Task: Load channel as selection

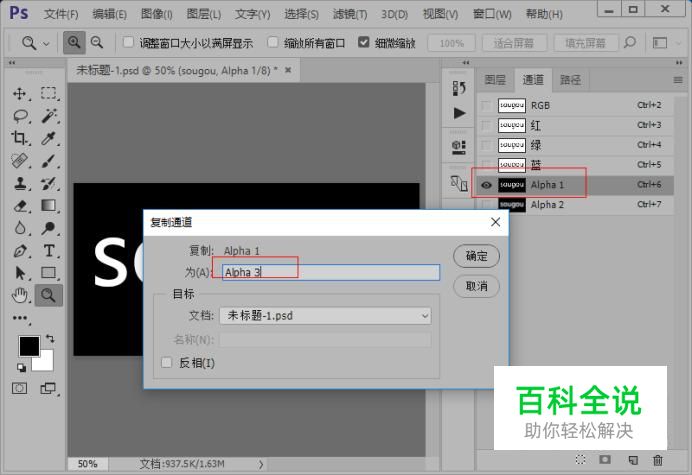Action: point(580,460)
